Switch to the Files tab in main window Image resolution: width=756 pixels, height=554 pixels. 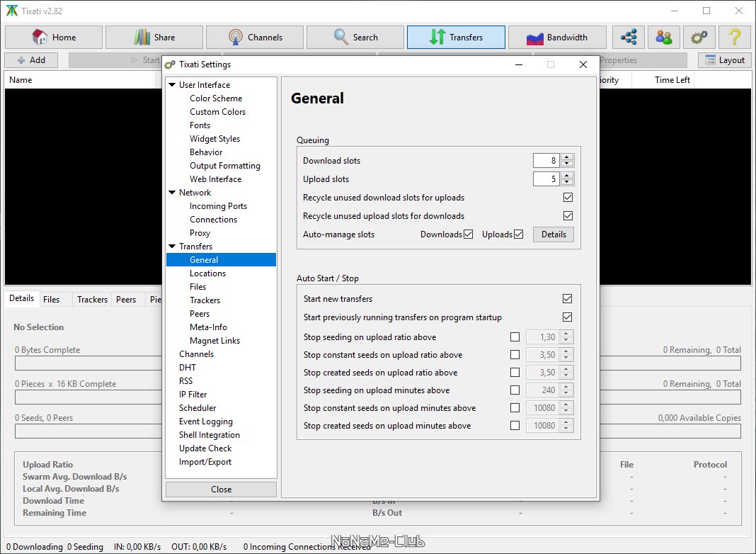(51, 300)
